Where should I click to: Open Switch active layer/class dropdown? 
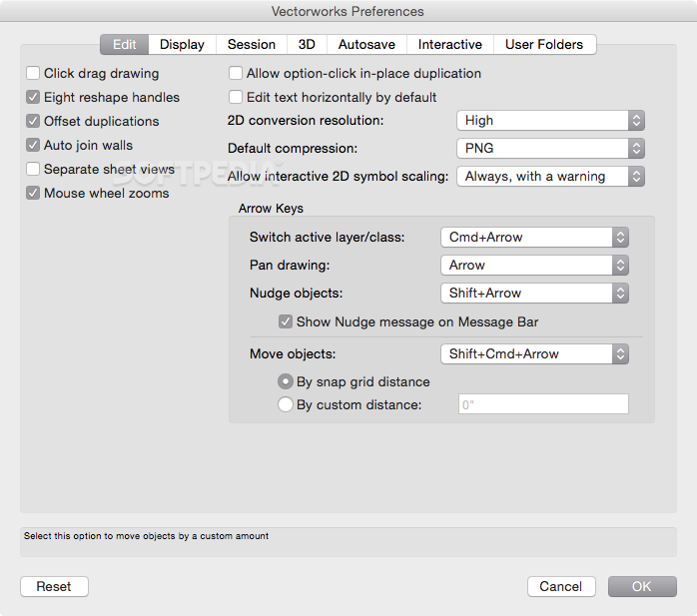click(534, 237)
